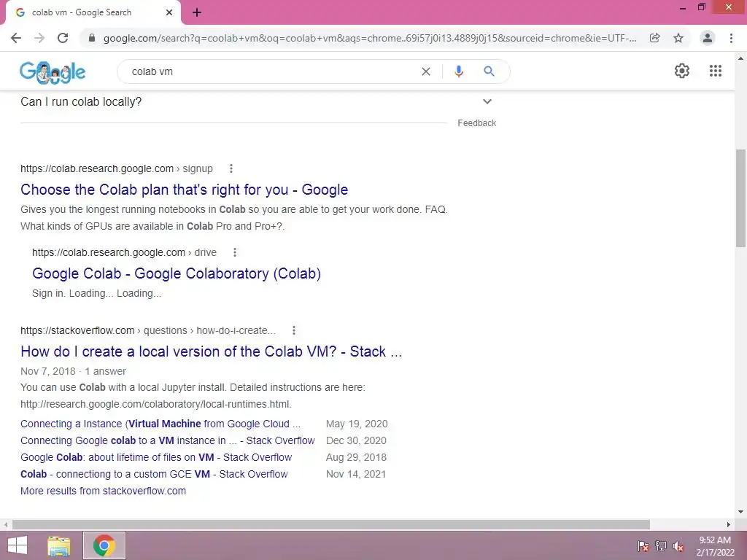Clear the search box with the X

(x=426, y=71)
